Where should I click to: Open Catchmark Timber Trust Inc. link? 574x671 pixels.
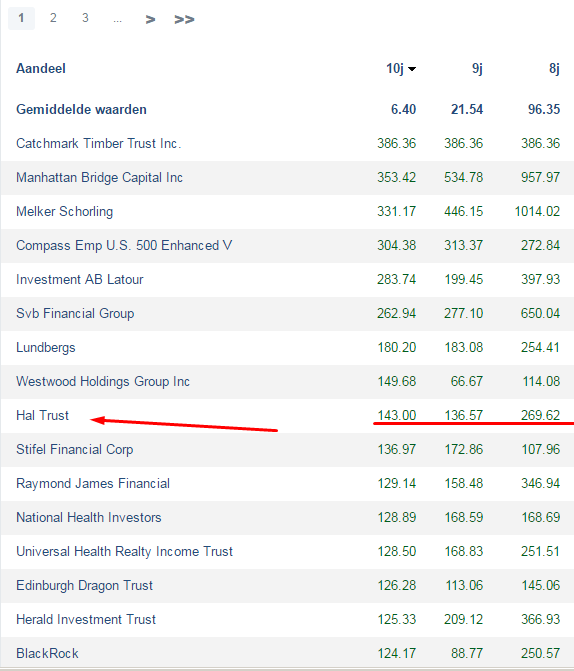point(98,143)
